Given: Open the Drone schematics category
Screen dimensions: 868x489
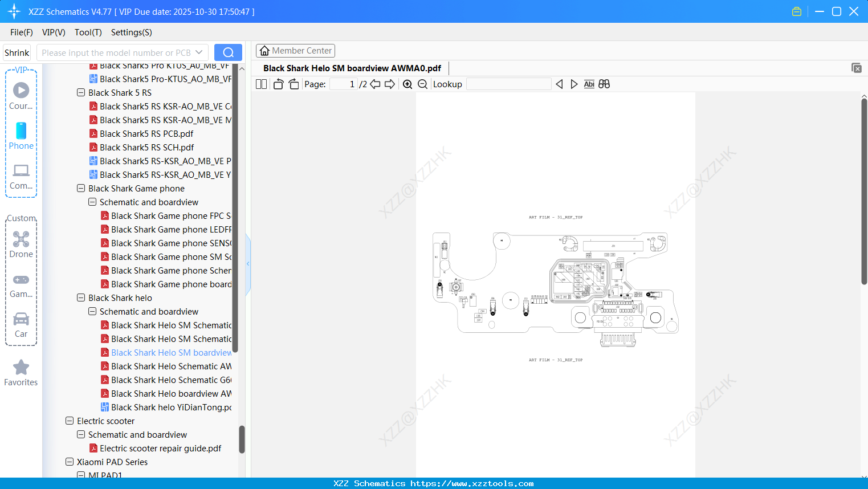Looking at the screenshot, I should [x=21, y=245].
